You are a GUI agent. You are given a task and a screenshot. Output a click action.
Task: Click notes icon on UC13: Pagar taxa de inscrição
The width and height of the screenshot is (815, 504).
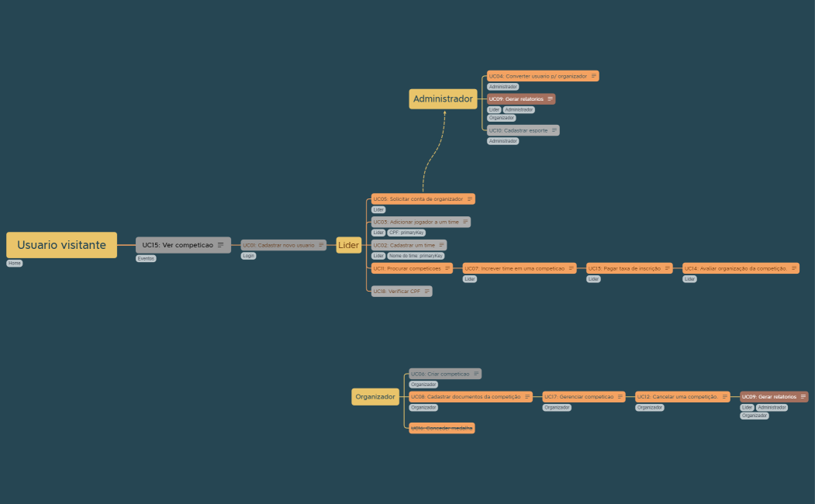pyautogui.click(x=667, y=268)
